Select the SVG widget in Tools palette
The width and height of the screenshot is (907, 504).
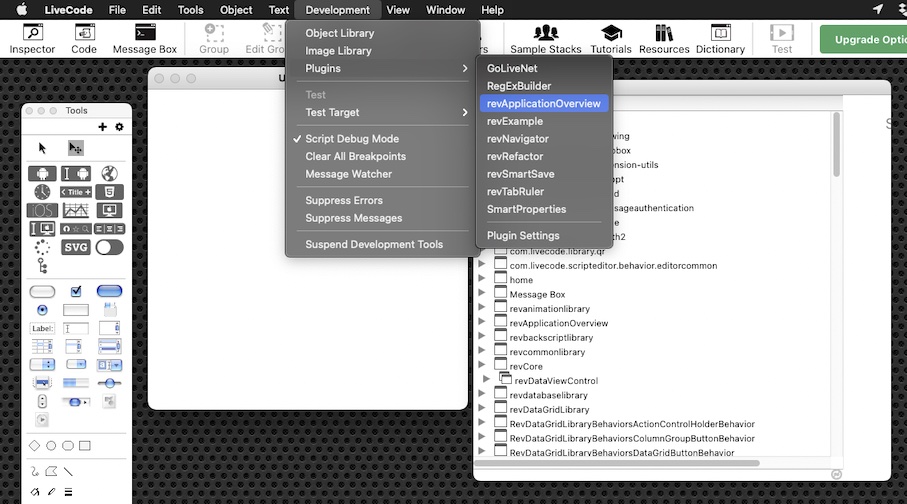click(x=76, y=247)
